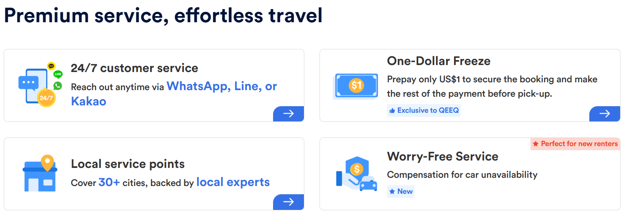
Task: Select the 'local experts' highlighted text
Action: coord(233,182)
